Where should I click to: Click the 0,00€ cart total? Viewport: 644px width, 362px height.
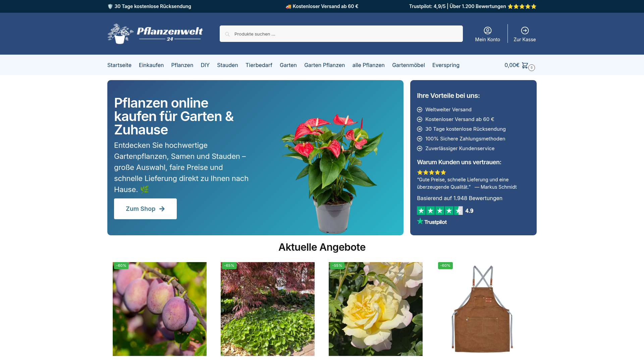512,65
